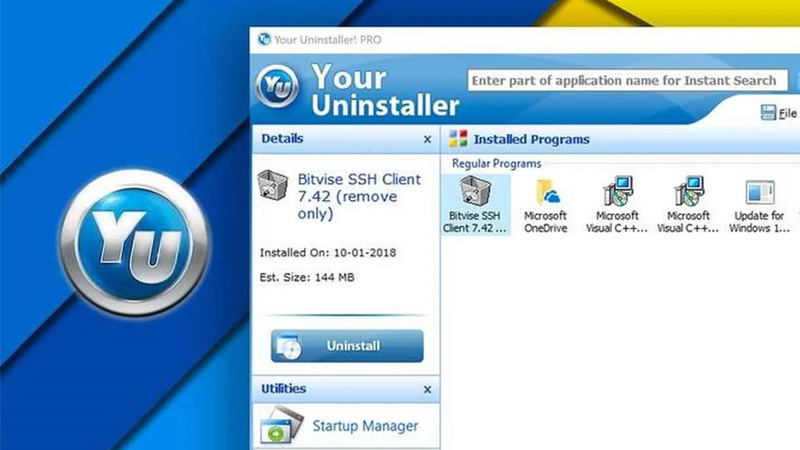Focus the Instant Search input field

[x=628, y=81]
